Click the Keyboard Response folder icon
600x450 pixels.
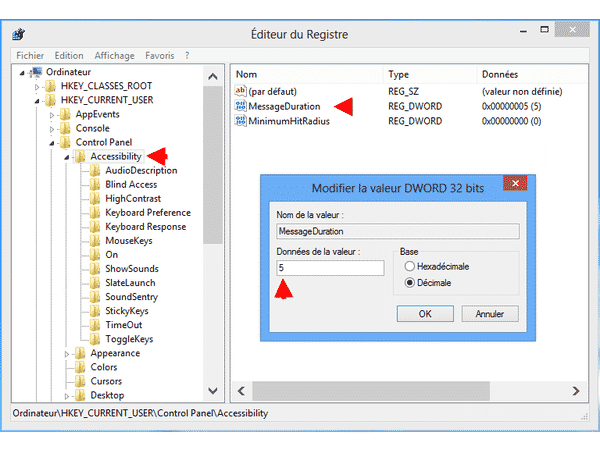coord(95,227)
